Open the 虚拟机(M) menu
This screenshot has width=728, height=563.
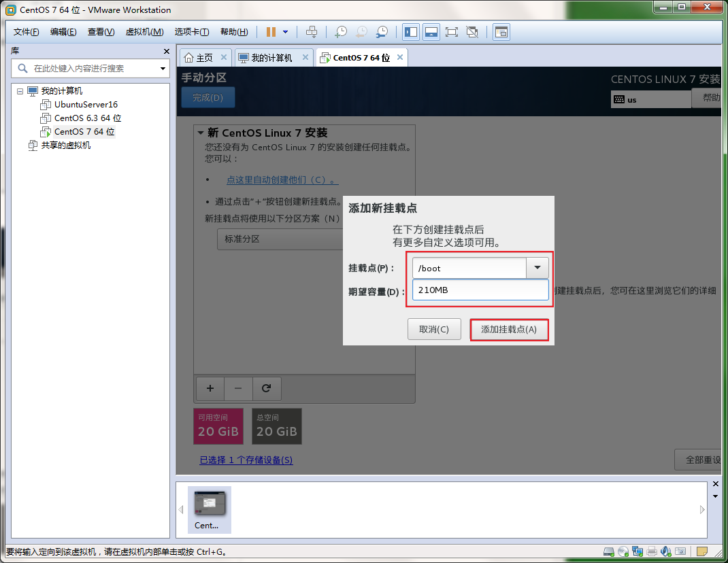pos(144,32)
